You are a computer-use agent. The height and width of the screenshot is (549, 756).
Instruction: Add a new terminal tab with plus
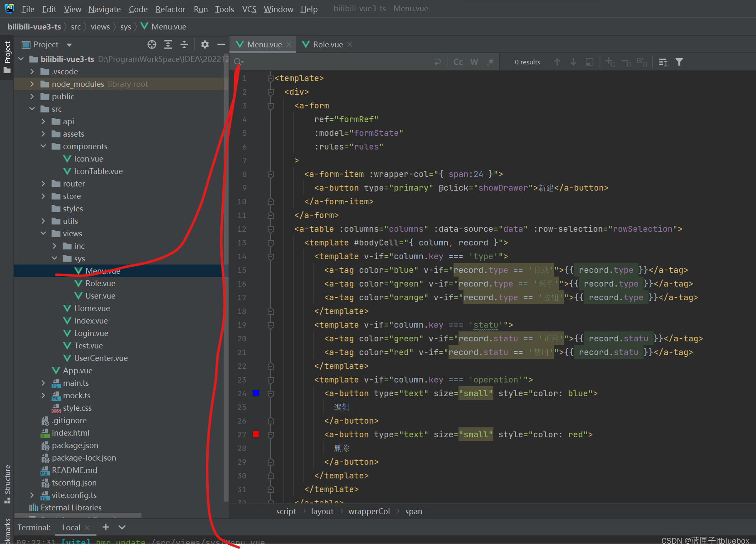[106, 527]
